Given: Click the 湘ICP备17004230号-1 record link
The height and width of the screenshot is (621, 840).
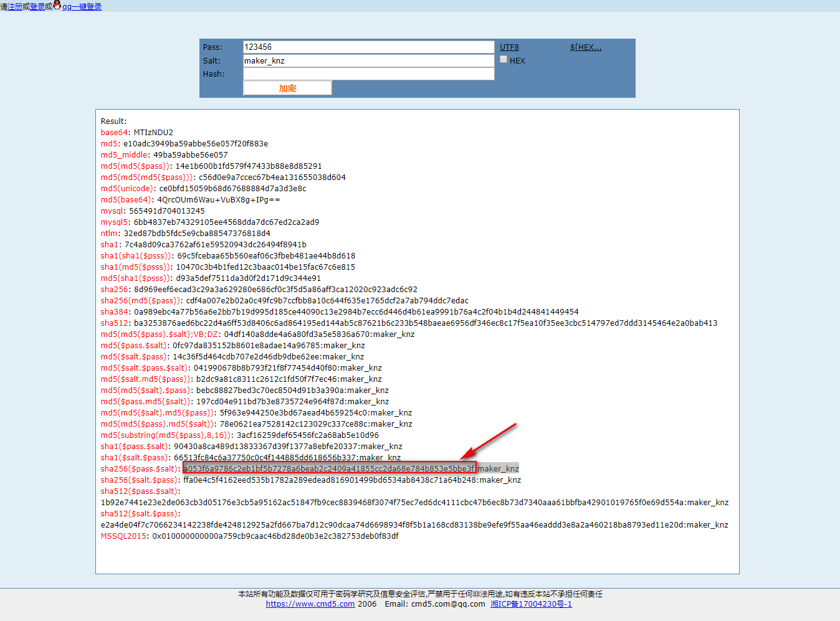Looking at the screenshot, I should click(x=530, y=604).
